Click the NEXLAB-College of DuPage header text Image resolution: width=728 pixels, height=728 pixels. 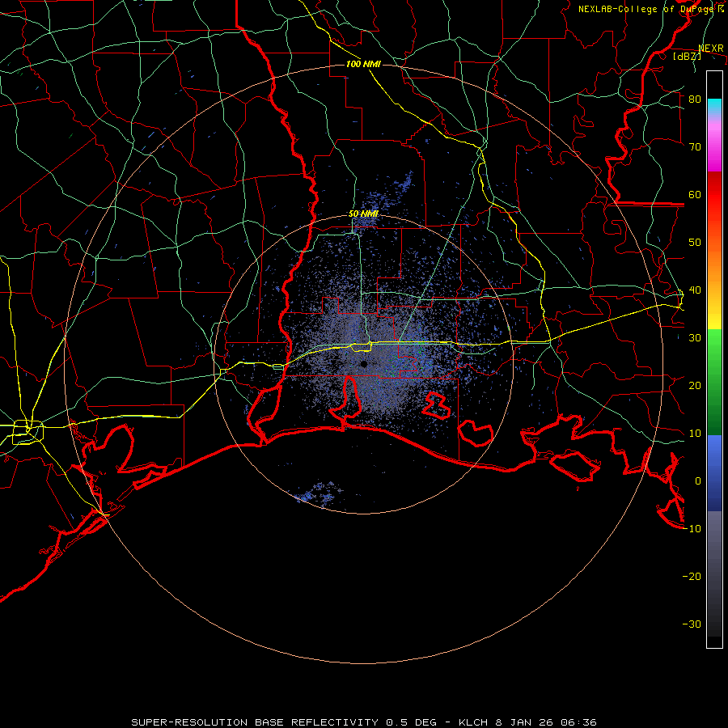(651, 9)
